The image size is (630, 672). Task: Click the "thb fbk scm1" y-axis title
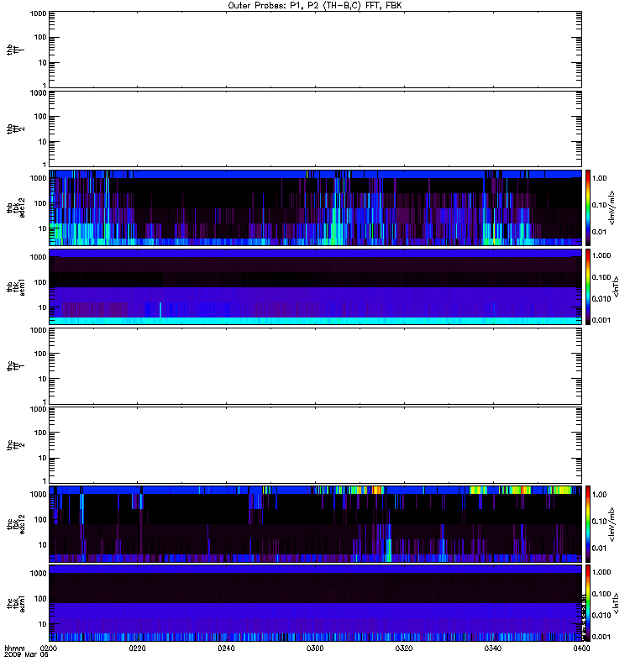15,286
